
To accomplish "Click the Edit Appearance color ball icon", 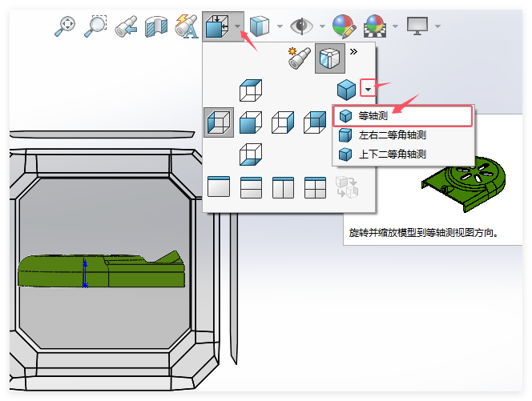I will click(345, 26).
